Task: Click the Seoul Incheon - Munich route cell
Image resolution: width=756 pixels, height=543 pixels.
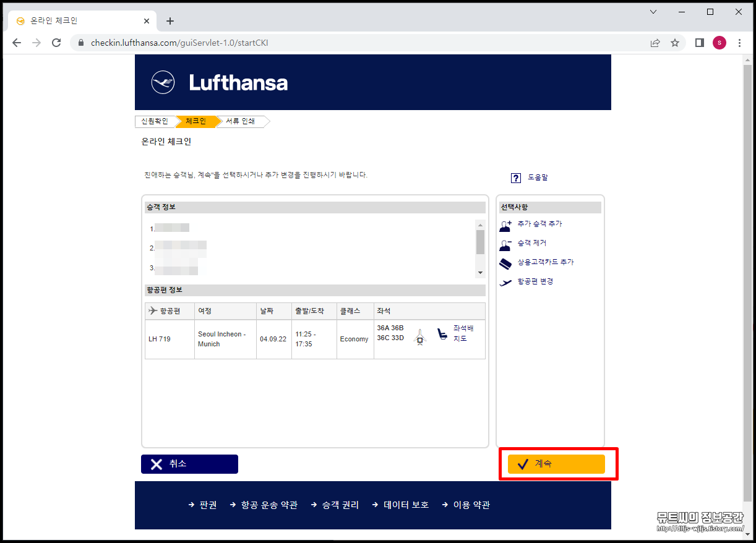Action: tap(226, 339)
